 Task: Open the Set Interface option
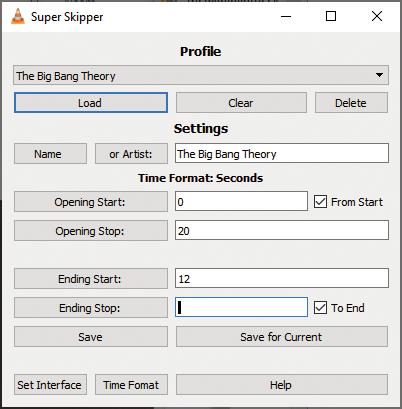tap(50, 385)
